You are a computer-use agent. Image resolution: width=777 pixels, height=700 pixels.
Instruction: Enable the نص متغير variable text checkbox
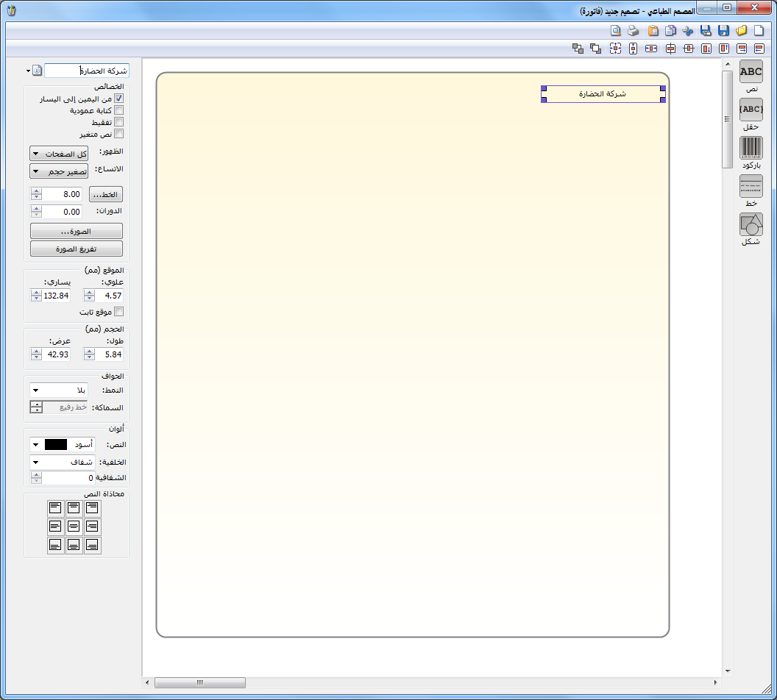click(x=119, y=134)
